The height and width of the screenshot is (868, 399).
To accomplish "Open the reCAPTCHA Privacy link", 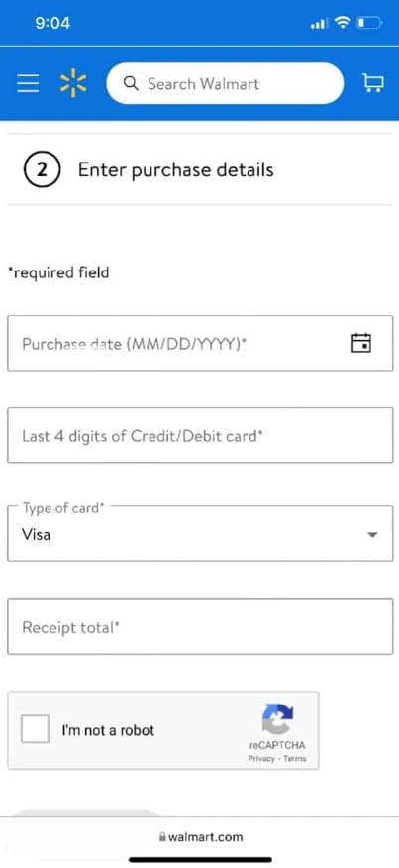I will coord(260,759).
